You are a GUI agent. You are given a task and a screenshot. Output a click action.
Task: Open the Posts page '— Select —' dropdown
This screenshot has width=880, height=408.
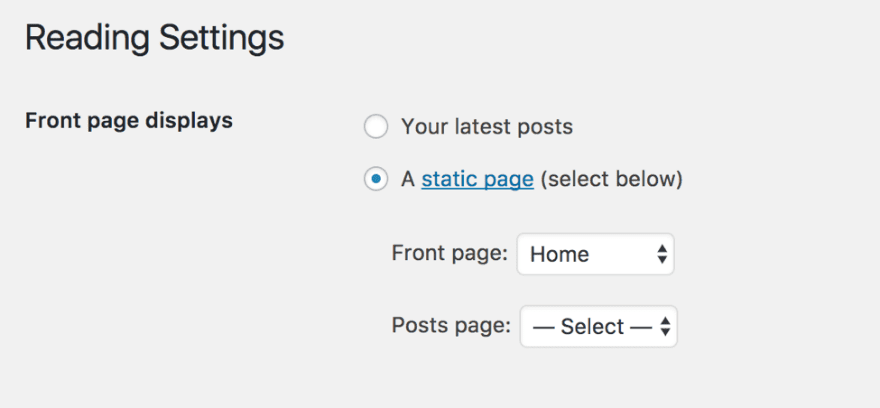[x=598, y=327]
